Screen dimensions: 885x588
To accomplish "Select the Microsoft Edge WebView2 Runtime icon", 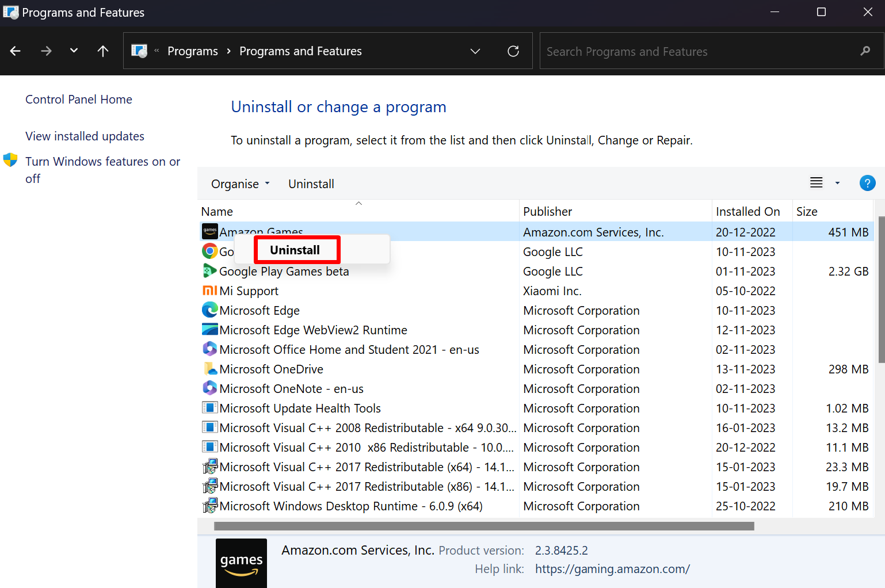I will point(210,329).
